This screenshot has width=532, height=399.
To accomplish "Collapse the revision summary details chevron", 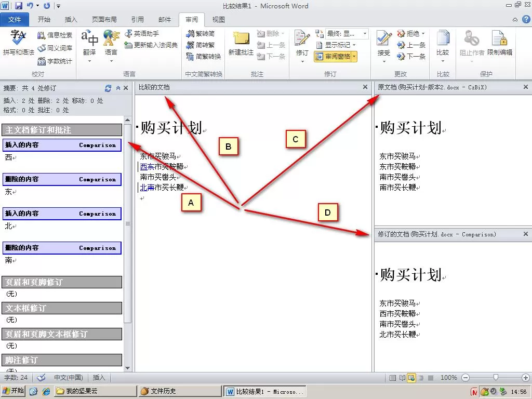I will click(118, 88).
